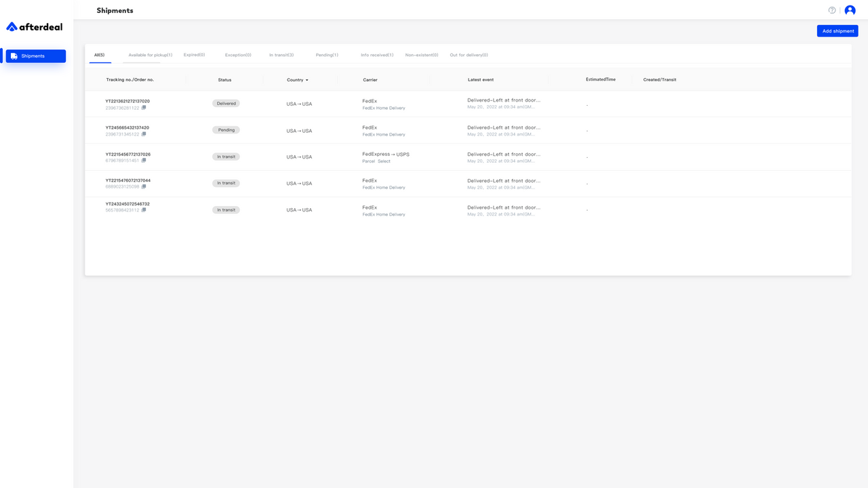Open Shipments in the sidebar

(36, 56)
